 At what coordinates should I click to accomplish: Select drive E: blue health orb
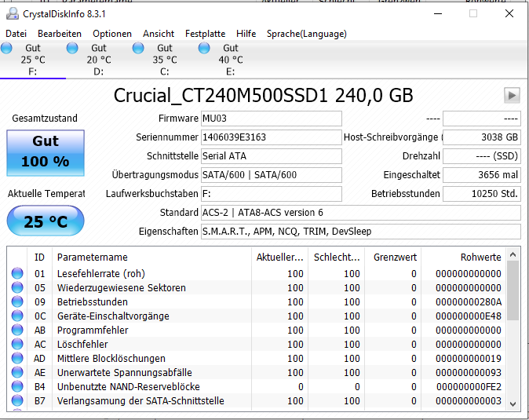[x=204, y=48]
